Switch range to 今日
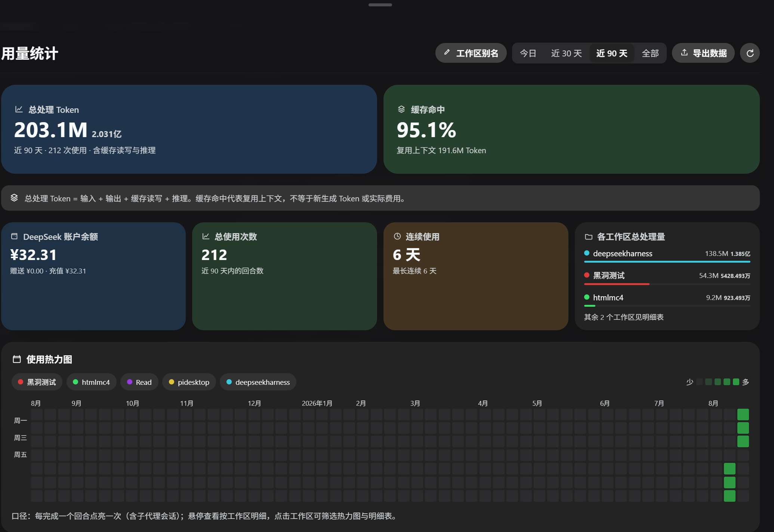The height and width of the screenshot is (532, 774). point(528,53)
